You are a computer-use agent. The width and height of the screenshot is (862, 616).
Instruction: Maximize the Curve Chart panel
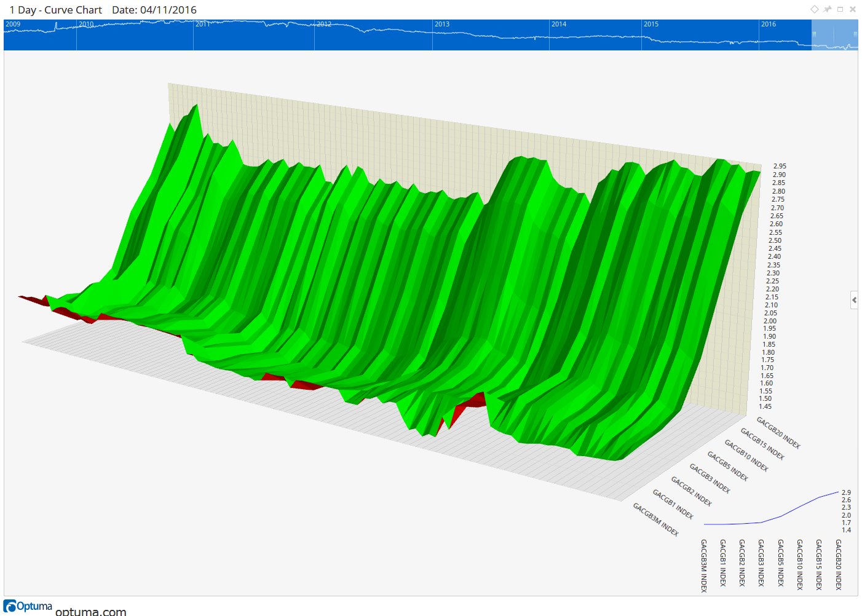coord(840,9)
